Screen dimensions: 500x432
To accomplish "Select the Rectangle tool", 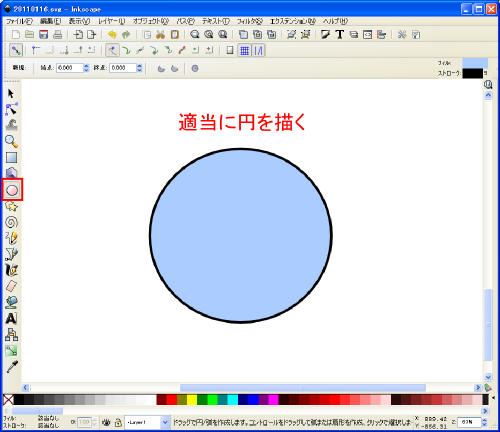I will click(x=11, y=157).
